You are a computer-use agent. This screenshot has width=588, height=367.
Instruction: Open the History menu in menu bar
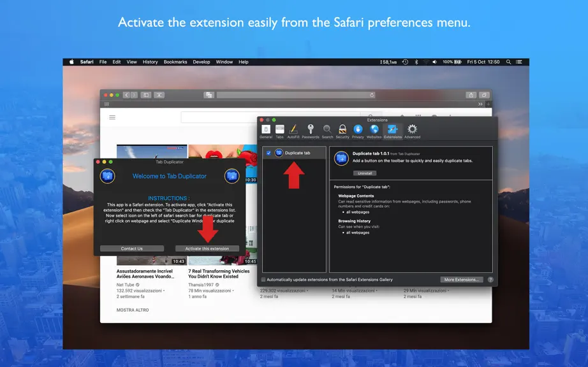click(150, 62)
